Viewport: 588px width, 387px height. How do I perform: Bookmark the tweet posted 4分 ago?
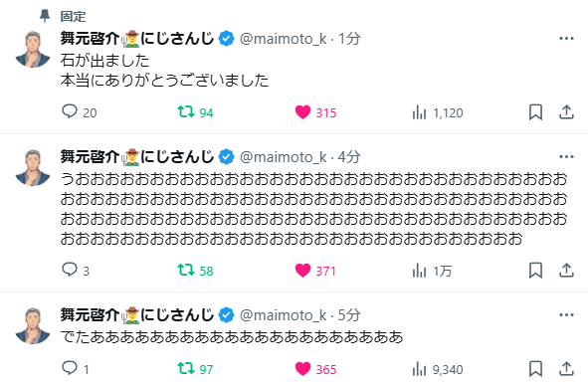535,271
